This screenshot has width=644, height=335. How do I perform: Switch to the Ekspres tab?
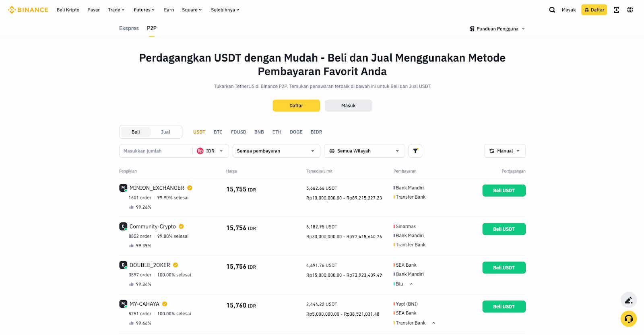[129, 28]
